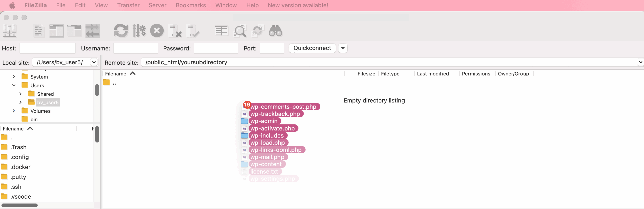Open the Site Manager
Screen dimensions: 644x209
tap(10, 31)
